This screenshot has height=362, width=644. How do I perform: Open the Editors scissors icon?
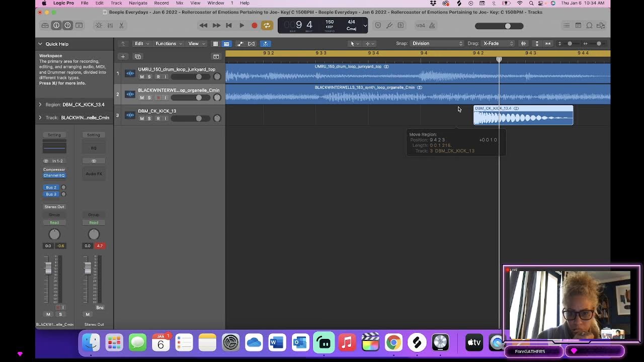point(121,25)
